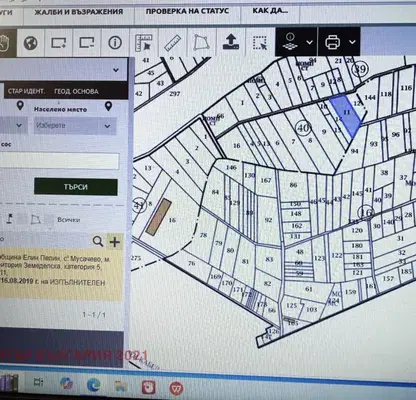This screenshot has width=416, height=400.
Task: Open ПРОВЕРКА НА СТАТУС menu
Action: click(x=187, y=11)
